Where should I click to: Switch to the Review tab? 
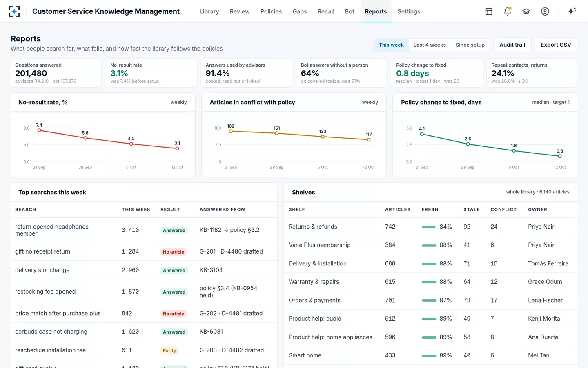[240, 11]
